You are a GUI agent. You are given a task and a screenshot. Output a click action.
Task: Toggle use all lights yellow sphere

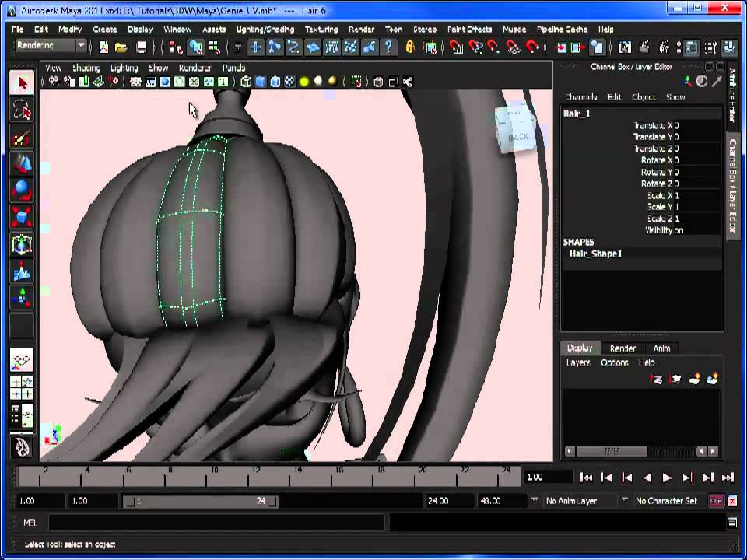pos(304,82)
